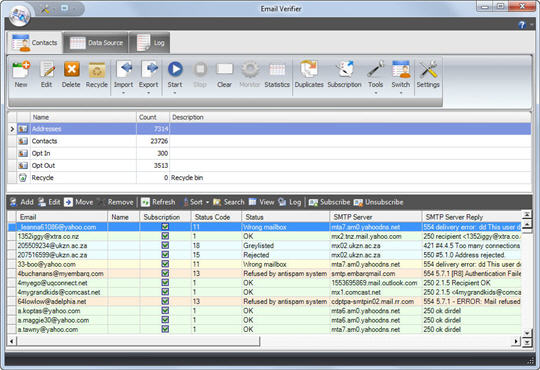Click the Switch icon
Image resolution: width=540 pixels, height=370 pixels.
401,70
